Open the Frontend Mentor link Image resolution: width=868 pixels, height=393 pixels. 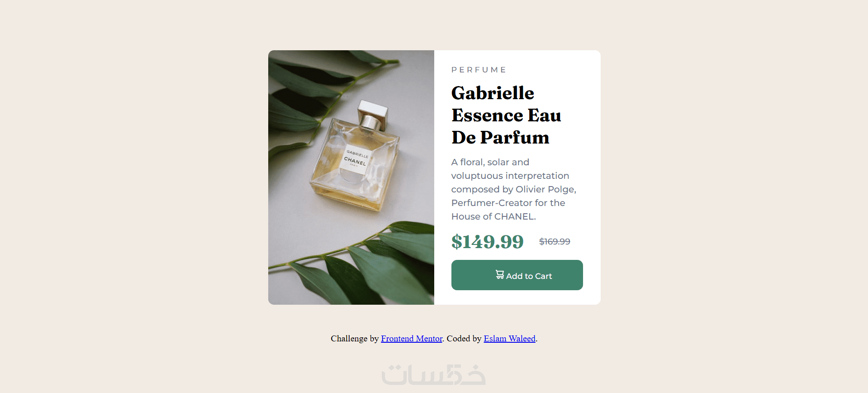[412, 339]
